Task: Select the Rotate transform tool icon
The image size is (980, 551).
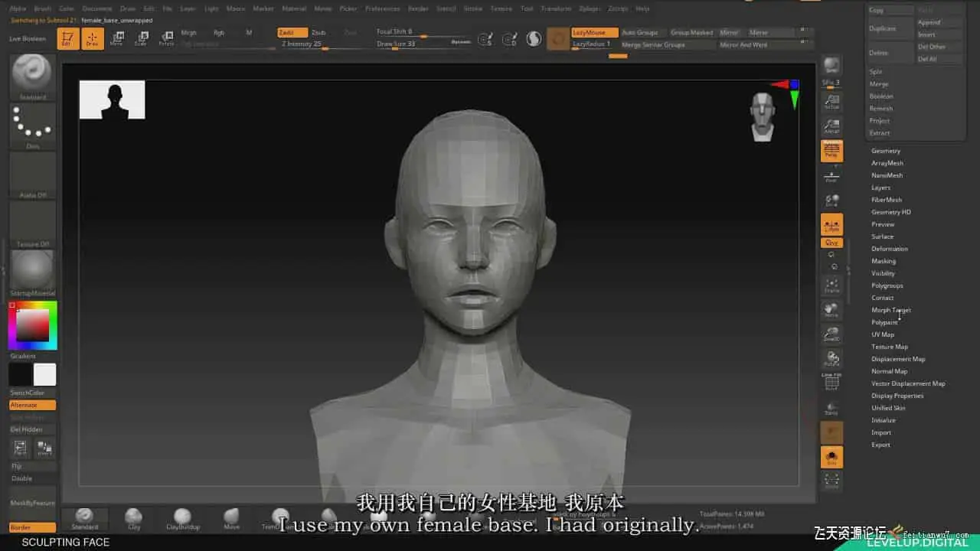Action: [x=165, y=38]
